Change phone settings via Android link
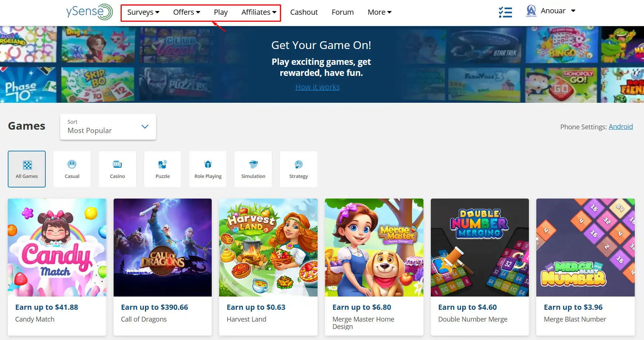This screenshot has height=340, width=644. [x=620, y=127]
